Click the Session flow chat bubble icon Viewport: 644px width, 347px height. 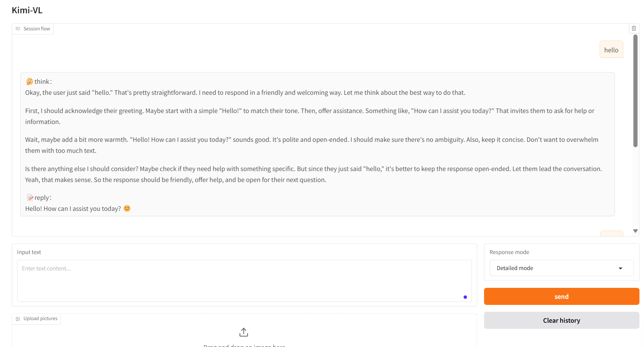point(18,29)
